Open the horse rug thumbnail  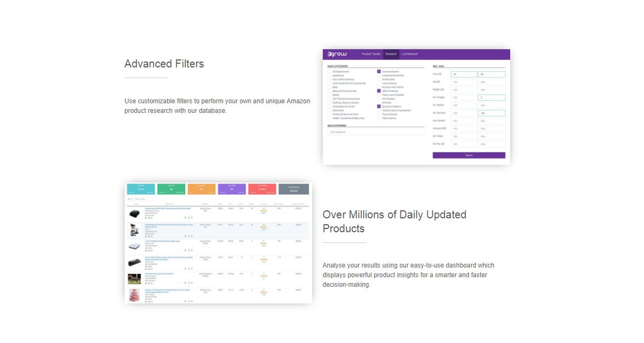pos(134,279)
